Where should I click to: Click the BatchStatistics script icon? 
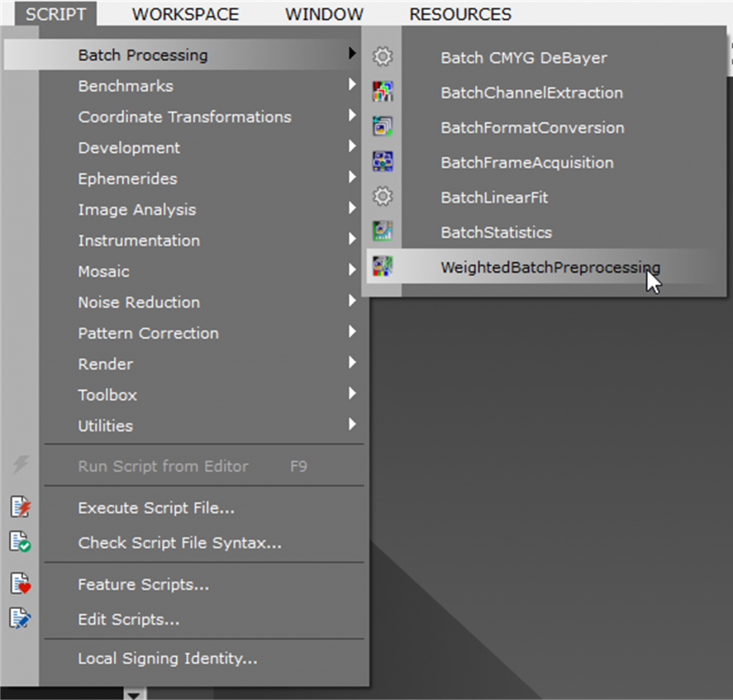(x=383, y=231)
